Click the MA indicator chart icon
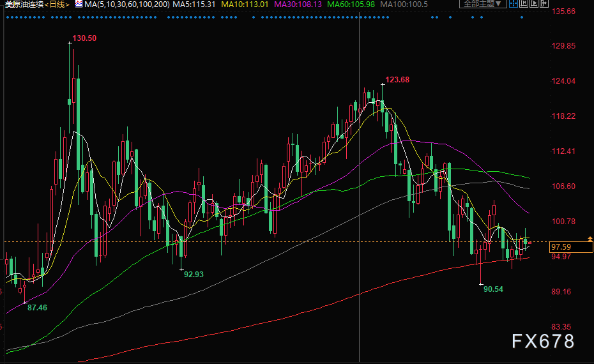Viewport: 594px width, 364px height. 79,4
